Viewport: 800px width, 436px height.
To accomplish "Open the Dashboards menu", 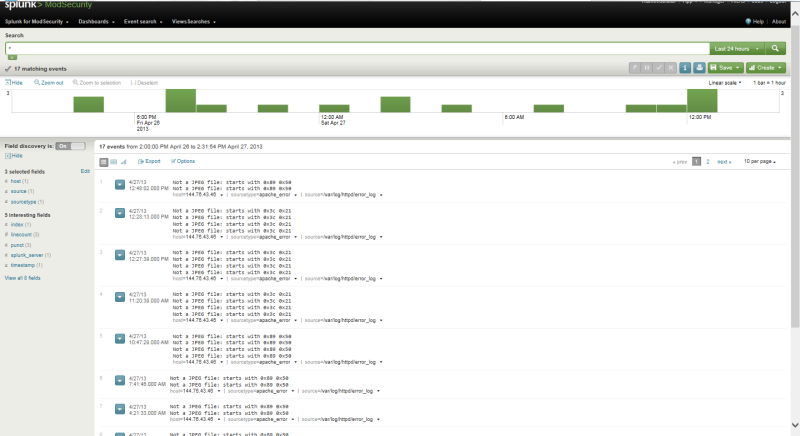I will (96, 21).
